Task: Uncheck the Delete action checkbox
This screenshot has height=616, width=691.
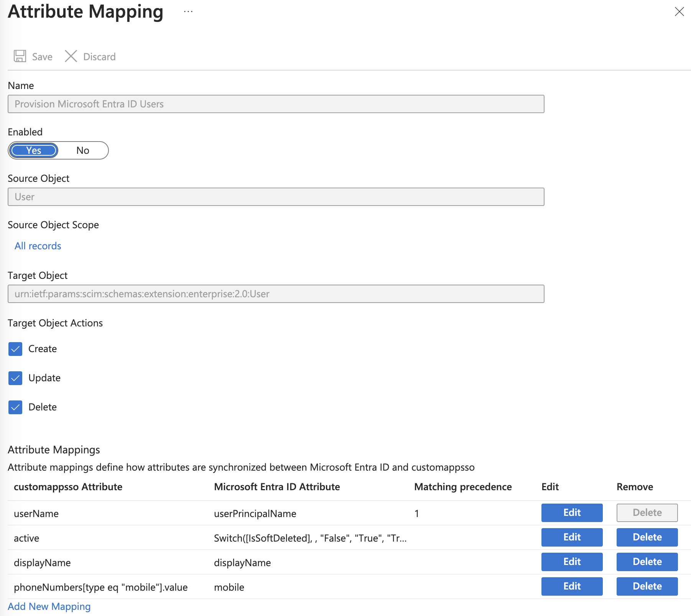Action: (15, 407)
